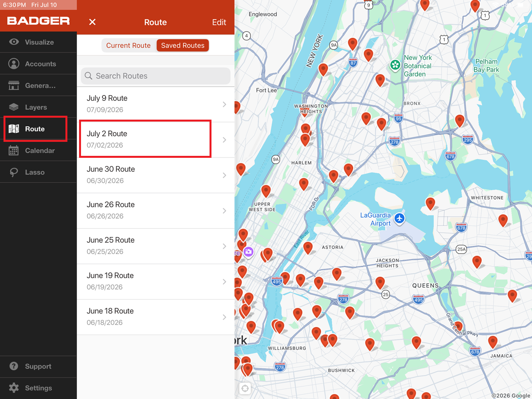Screen dimensions: 532x399
Task: Tap the red pin north of LaGuardia Airport
Action: coord(430,203)
